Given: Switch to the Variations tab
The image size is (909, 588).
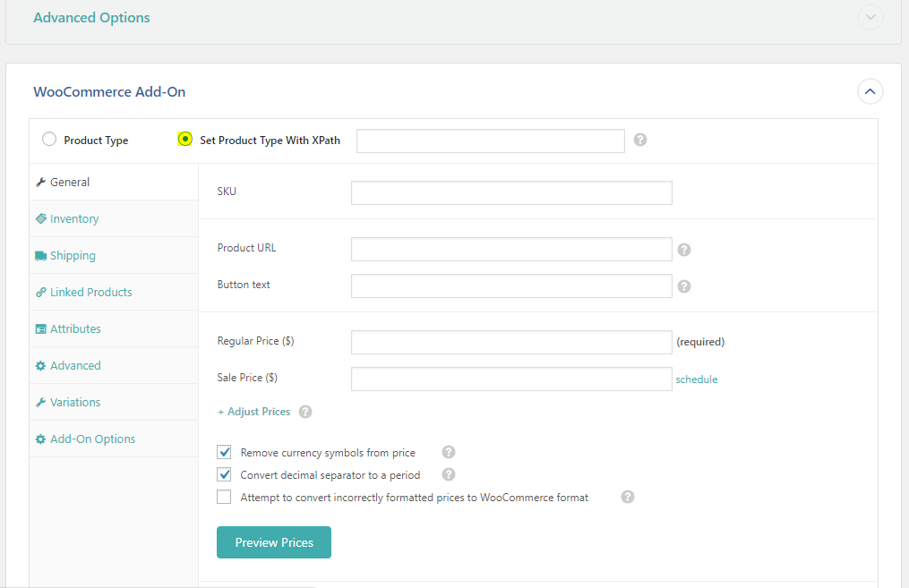Looking at the screenshot, I should [x=114, y=402].
